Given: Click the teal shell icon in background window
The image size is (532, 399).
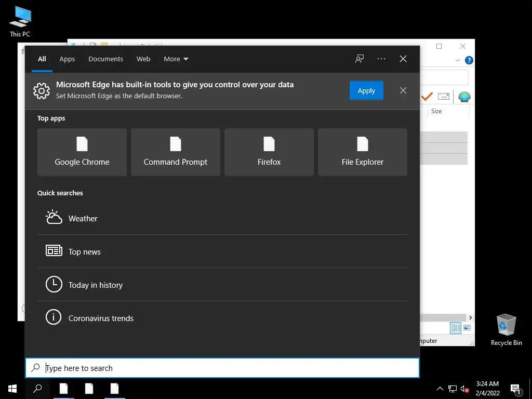Looking at the screenshot, I should pos(464,97).
